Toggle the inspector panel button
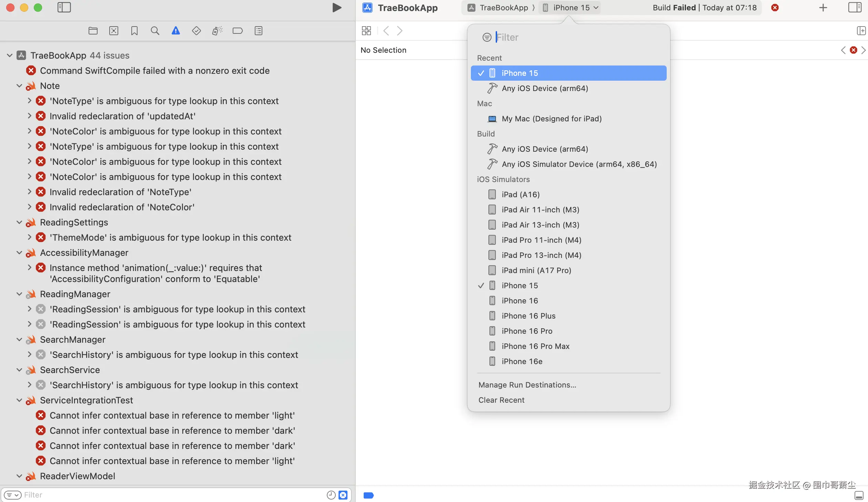Screen dimensions: 868x502 pos(855,8)
